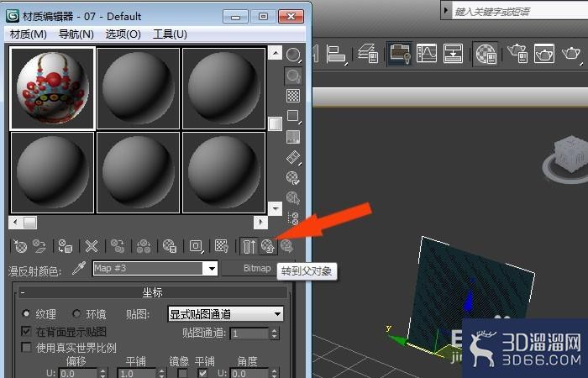Image resolution: width=588 pixels, height=378 pixels.
Task: Click the U 平铺 value spinner
Action: [x=161, y=374]
